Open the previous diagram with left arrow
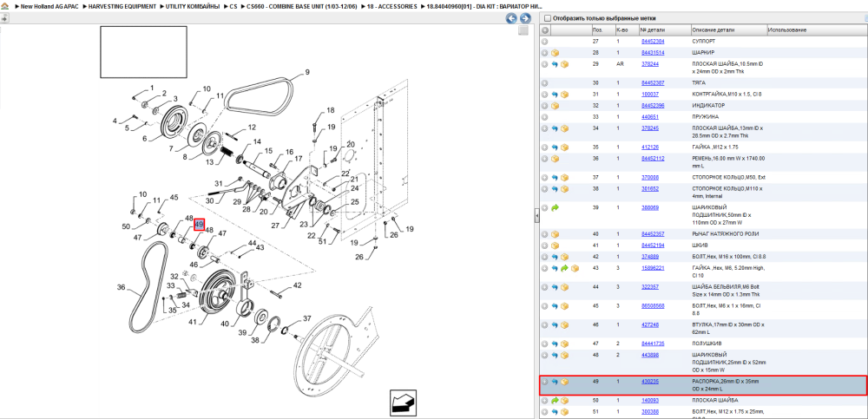Screen dimensions: 868x419 511,18
